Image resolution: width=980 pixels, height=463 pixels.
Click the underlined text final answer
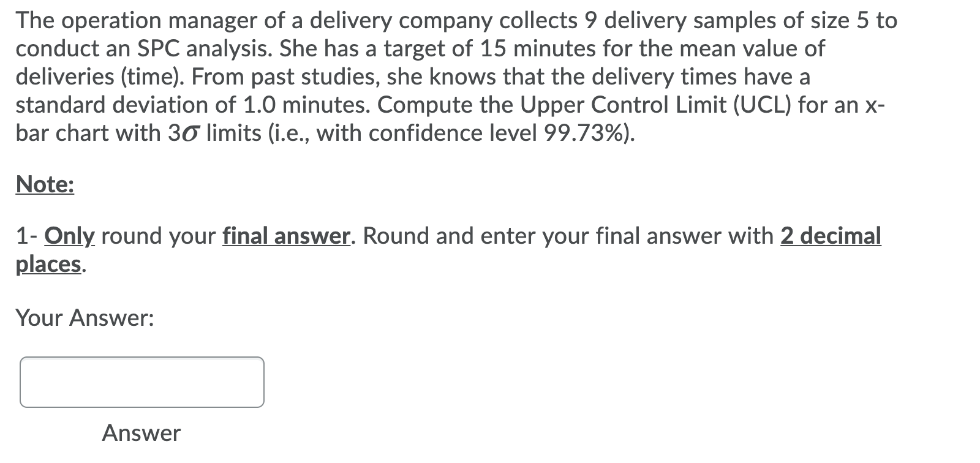click(284, 236)
